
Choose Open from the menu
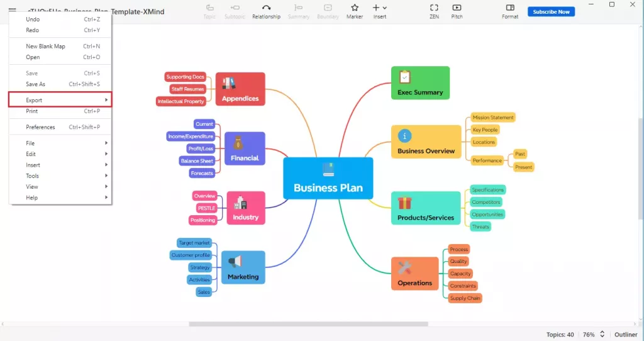(60, 57)
